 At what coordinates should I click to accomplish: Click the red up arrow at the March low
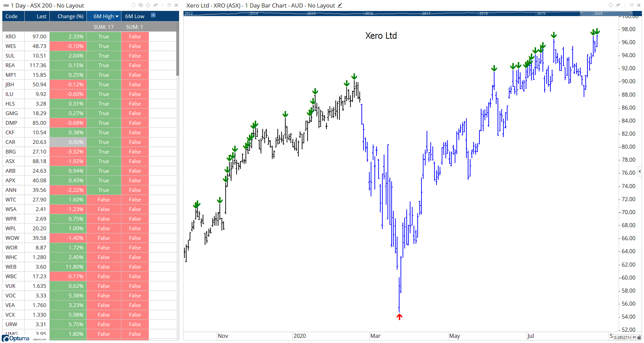399,317
